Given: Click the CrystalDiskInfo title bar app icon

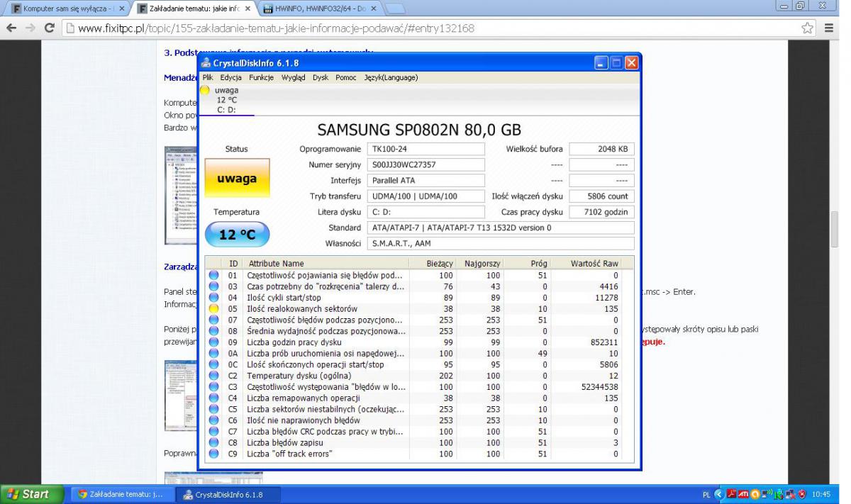Looking at the screenshot, I should (x=207, y=62).
